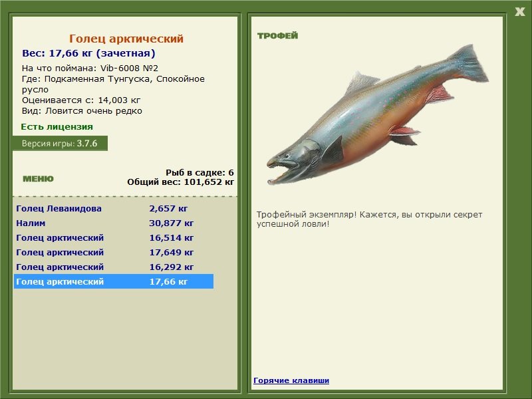Close the trophy window with the X
Screen dimensions: 532x399
[x=519, y=10]
